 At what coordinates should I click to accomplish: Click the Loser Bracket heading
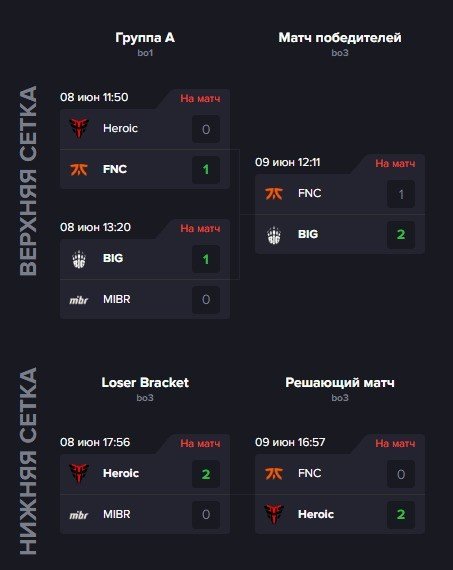pyautogui.click(x=145, y=382)
